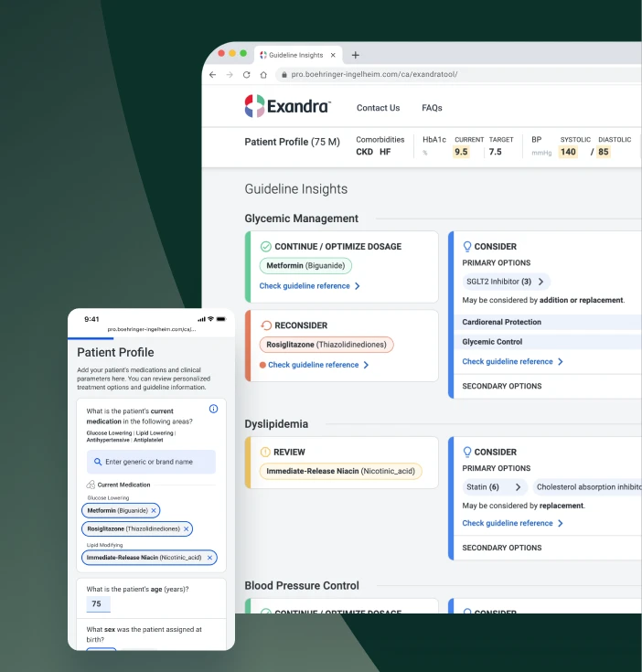Click the Patient Profile (75 M) header text

point(293,142)
